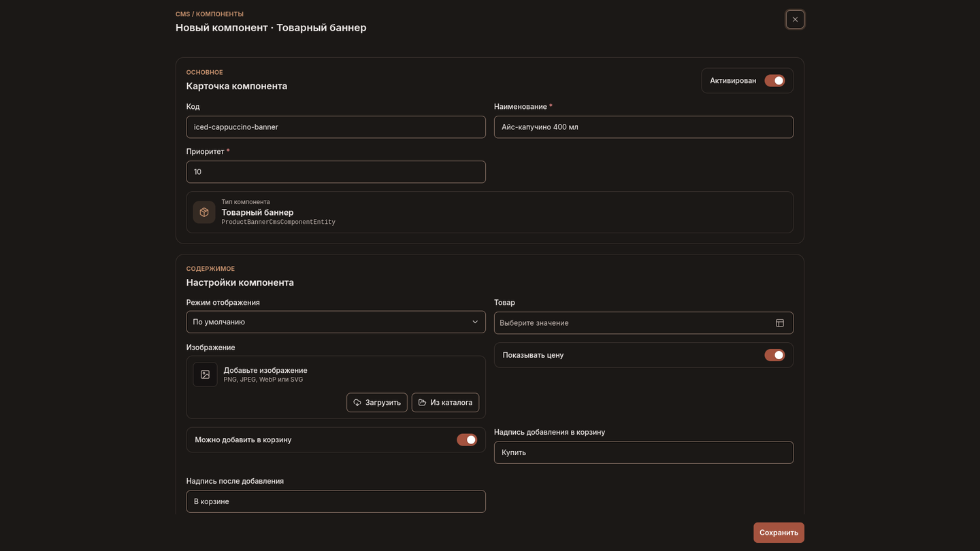Select the ProductBannerCmsComponentEntity text
The width and height of the screenshot is (980, 551).
[x=278, y=222]
